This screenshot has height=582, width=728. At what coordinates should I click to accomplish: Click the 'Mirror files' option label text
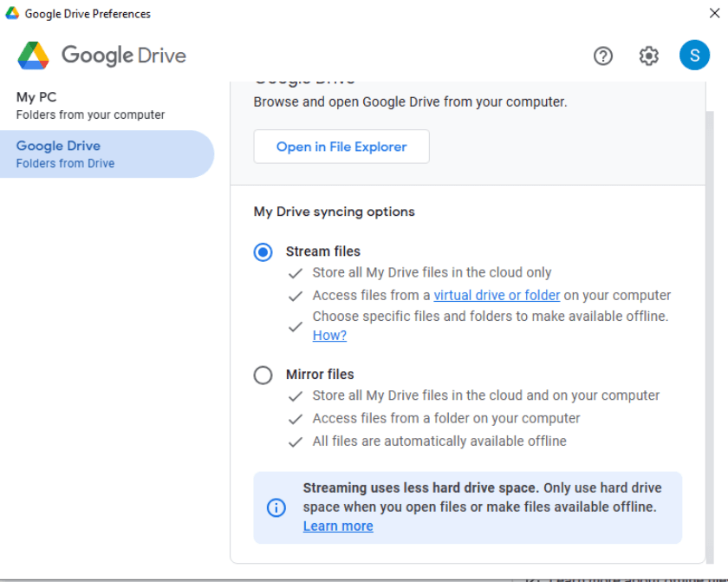pyautogui.click(x=320, y=375)
